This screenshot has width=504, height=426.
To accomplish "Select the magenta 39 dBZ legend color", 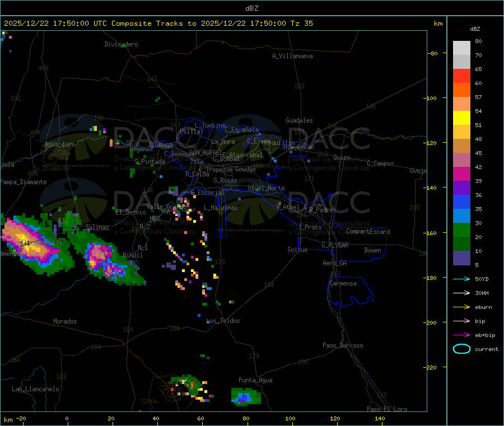I will 461,174.
